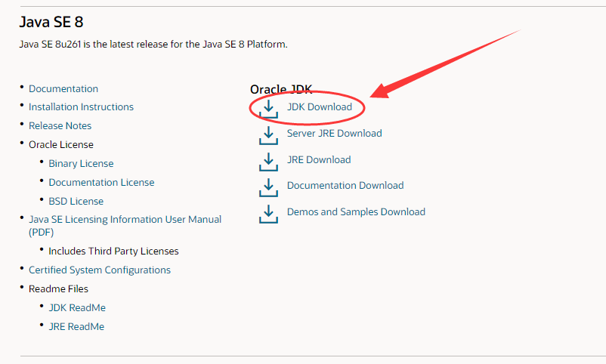This screenshot has height=364, width=606.
Task: Open the Documentation License link
Action: 101,183
